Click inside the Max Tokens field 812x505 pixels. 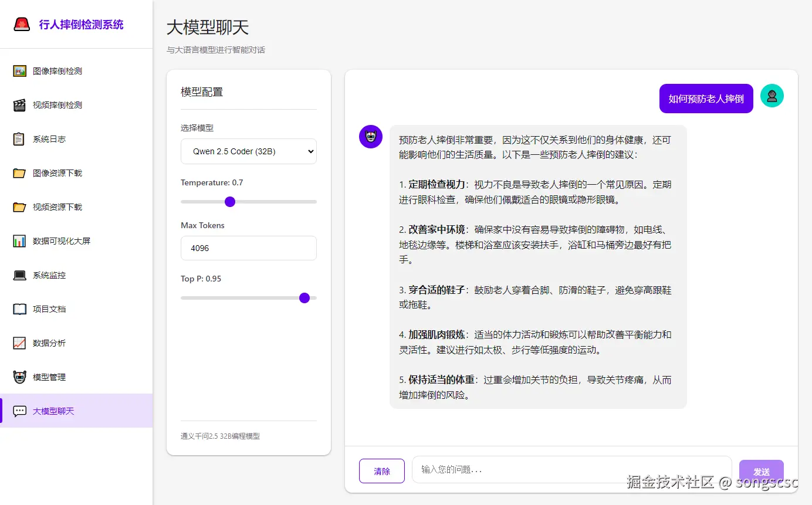click(248, 248)
